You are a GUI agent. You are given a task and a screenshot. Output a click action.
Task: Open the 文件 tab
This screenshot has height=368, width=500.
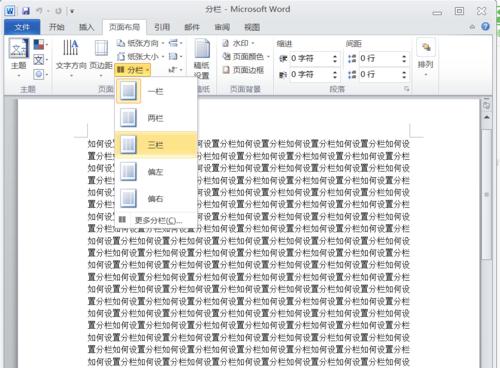(22, 27)
